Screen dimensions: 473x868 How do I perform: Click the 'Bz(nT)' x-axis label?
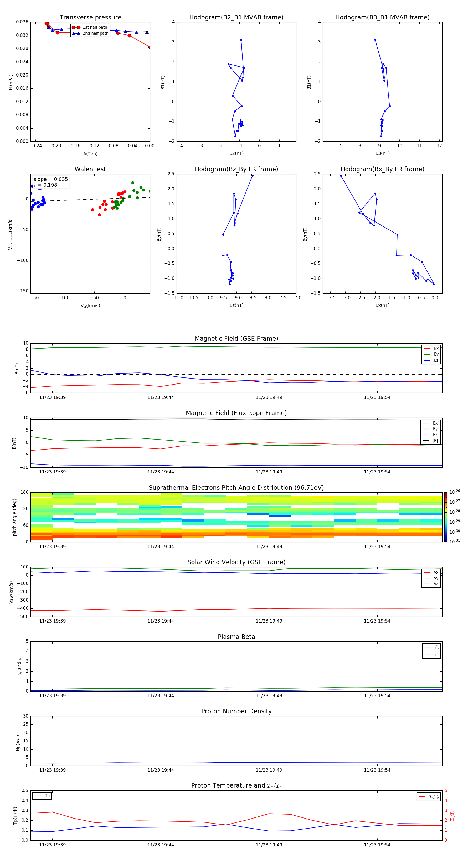236,305
